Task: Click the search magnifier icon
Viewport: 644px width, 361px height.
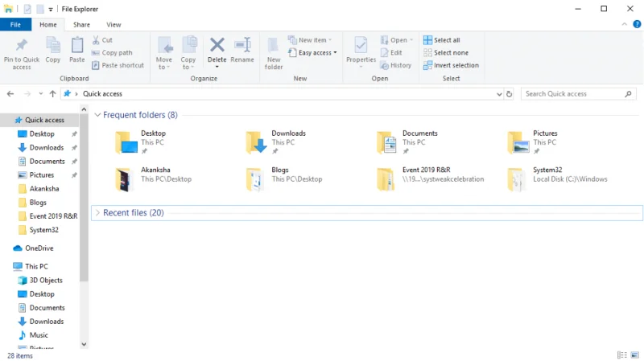Action: point(628,94)
